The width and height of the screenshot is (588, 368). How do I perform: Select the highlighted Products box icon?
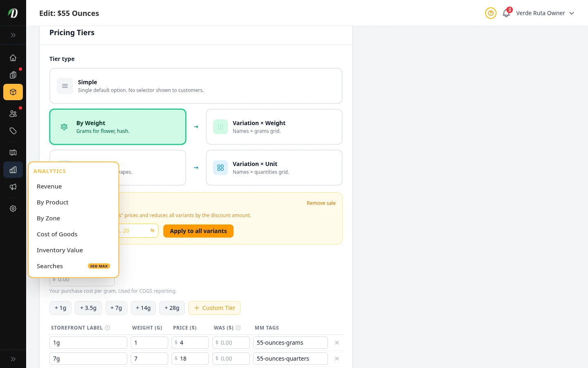tap(13, 92)
